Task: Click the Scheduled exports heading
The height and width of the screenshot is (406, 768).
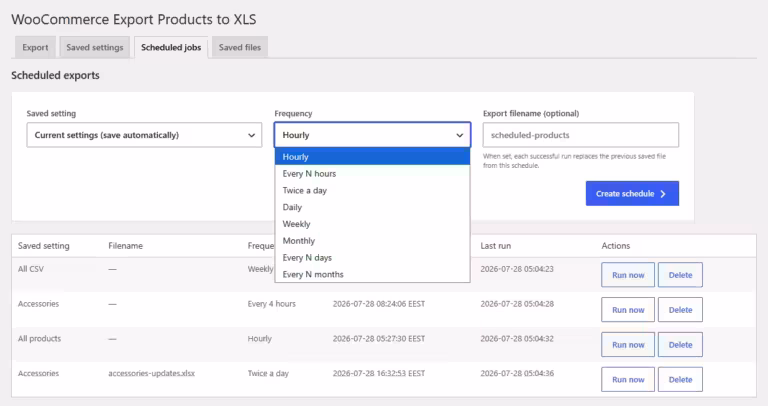Action: [x=55, y=75]
